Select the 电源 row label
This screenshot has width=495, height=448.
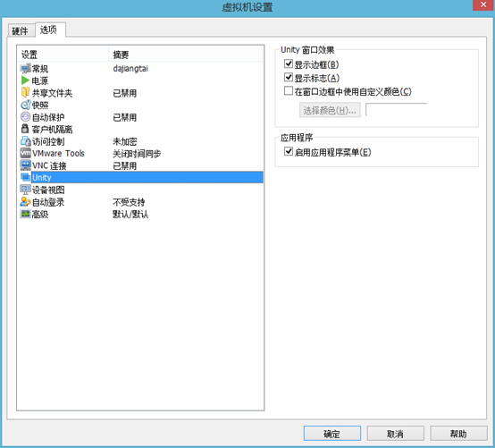(x=40, y=80)
